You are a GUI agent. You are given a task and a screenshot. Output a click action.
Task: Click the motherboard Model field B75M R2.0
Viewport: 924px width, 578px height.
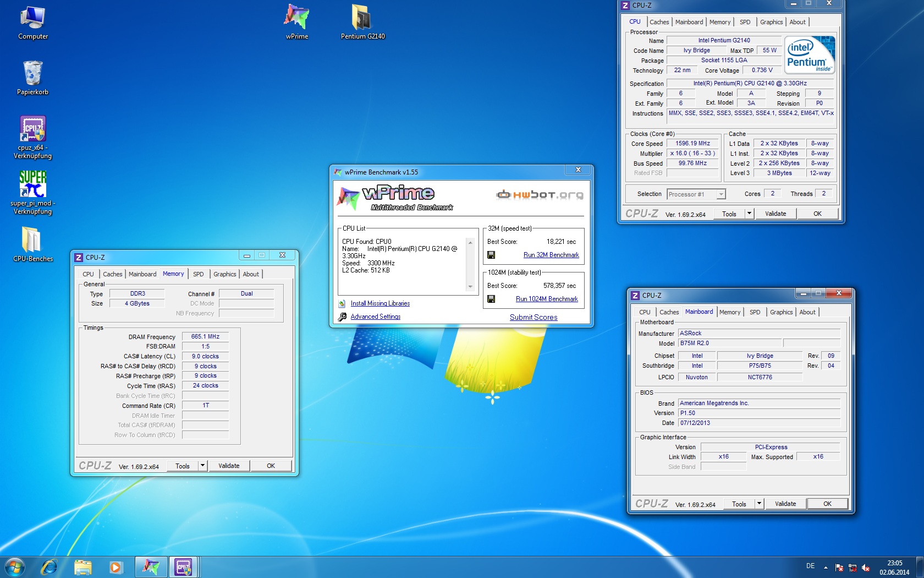pyautogui.click(x=729, y=343)
